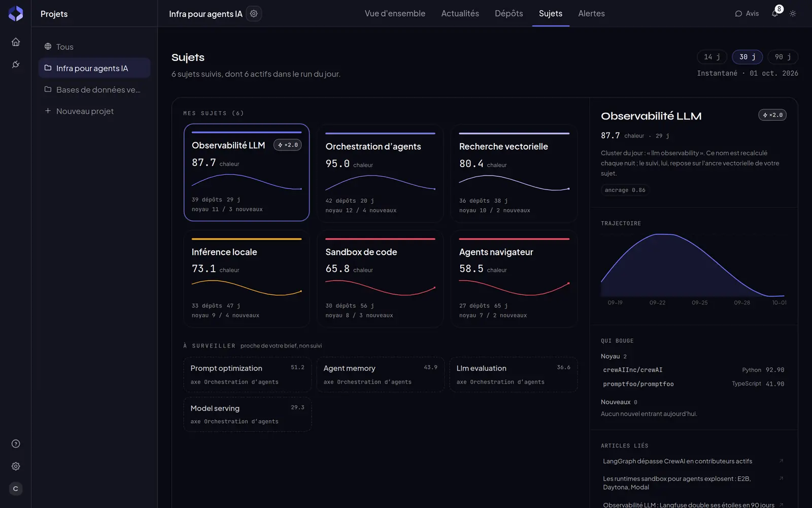Select the 90 j time range

[x=783, y=57]
